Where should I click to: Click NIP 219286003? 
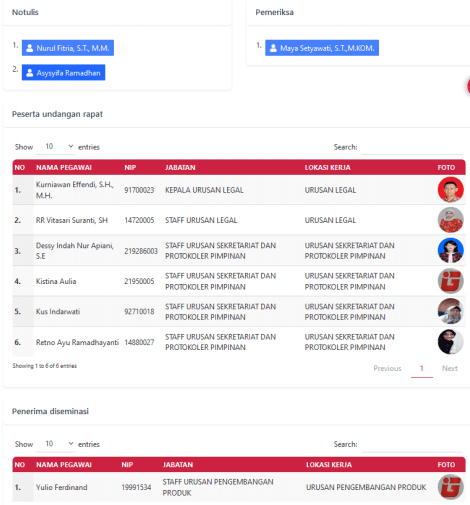point(141,251)
